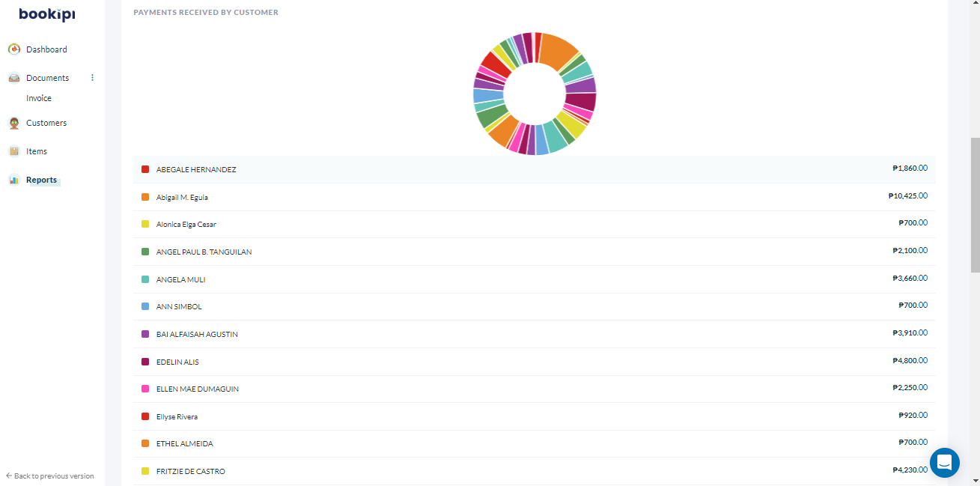The width and height of the screenshot is (980, 486).
Task: Select the ETHEL ALMEIDA name
Action: coord(184,444)
